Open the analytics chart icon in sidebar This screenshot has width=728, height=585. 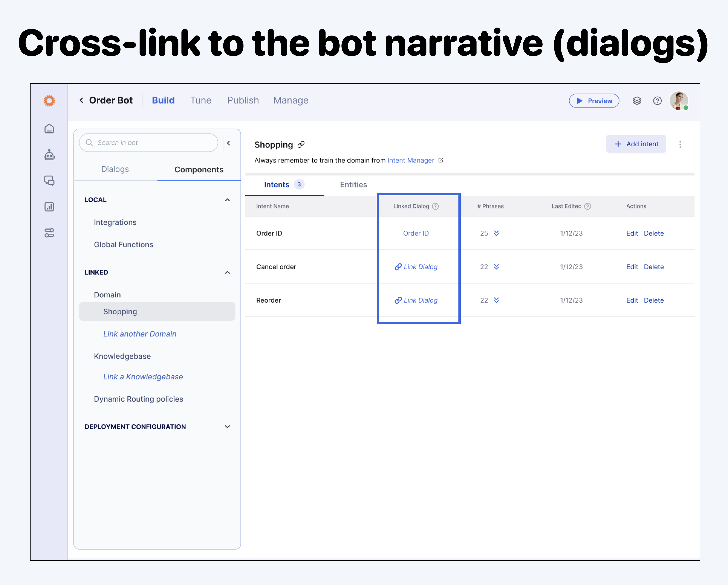49,207
